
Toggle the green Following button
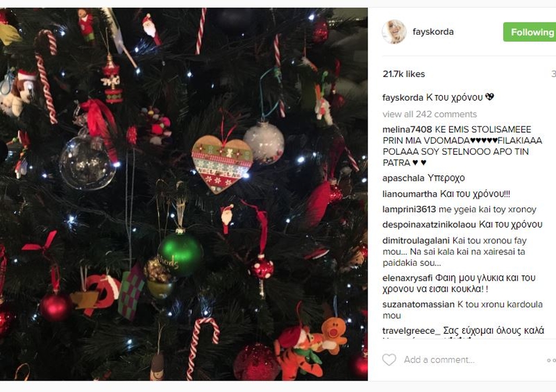point(529,32)
